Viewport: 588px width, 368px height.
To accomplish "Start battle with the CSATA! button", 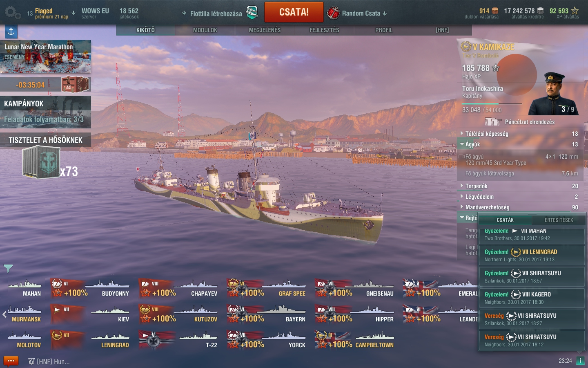I will [294, 12].
